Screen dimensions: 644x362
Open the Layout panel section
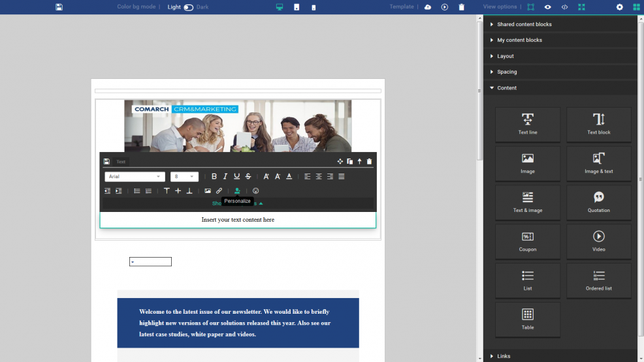(x=505, y=56)
